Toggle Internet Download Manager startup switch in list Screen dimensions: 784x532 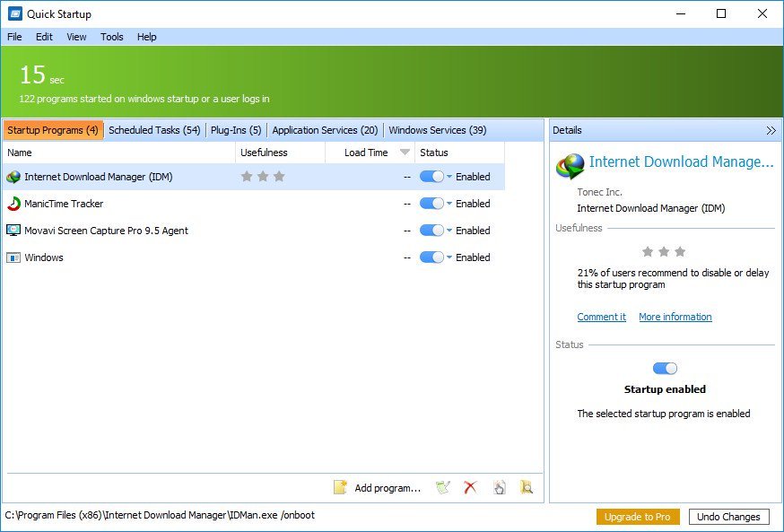[x=431, y=177]
